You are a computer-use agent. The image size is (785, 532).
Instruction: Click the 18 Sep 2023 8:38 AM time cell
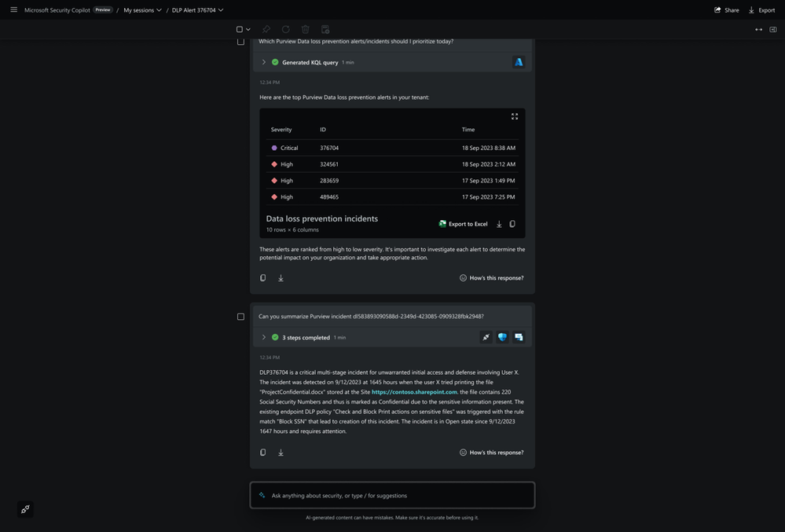click(x=488, y=148)
